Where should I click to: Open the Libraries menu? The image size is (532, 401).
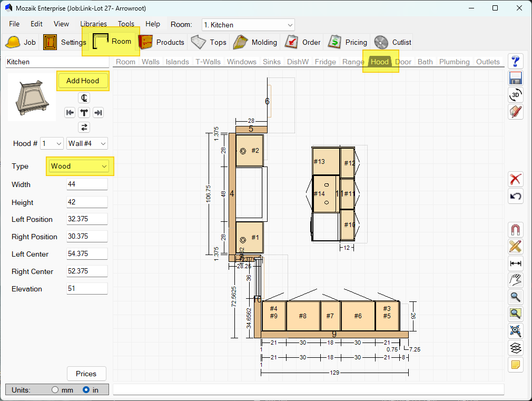[x=93, y=24]
